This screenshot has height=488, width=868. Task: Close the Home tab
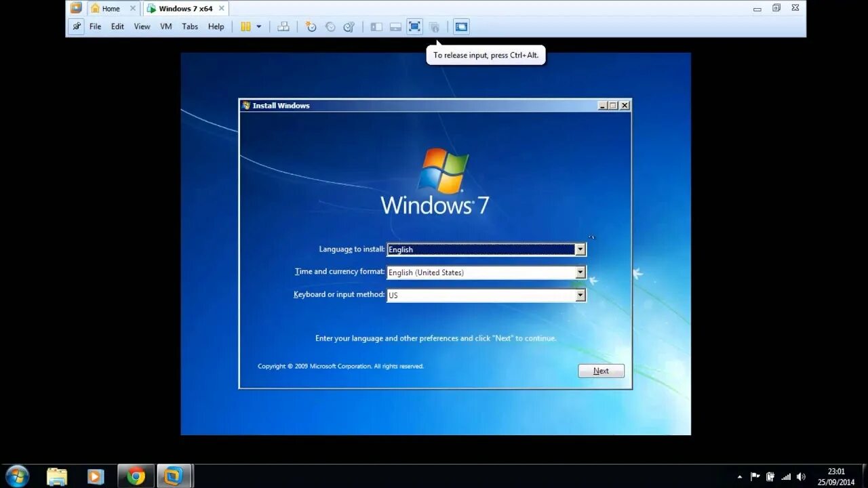(134, 8)
